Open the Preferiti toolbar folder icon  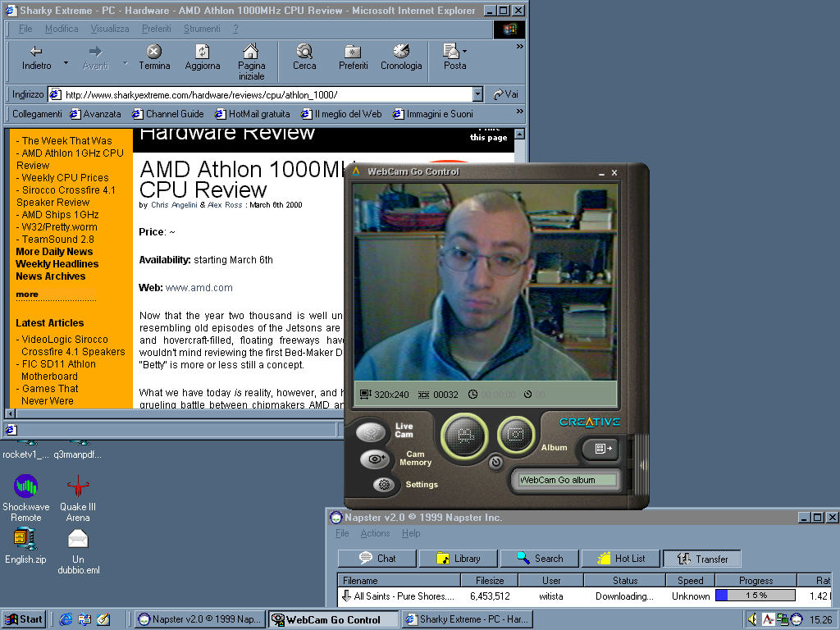[353, 52]
